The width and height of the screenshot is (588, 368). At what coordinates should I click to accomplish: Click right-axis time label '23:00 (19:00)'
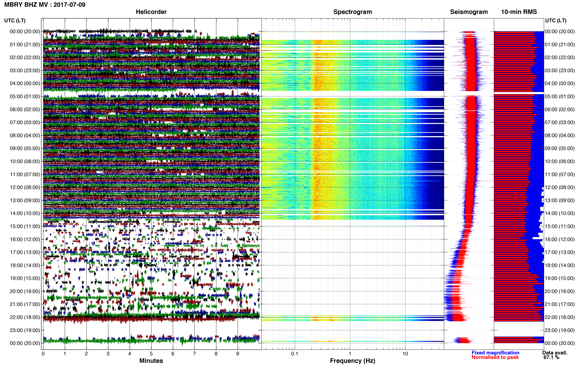pyautogui.click(x=560, y=330)
